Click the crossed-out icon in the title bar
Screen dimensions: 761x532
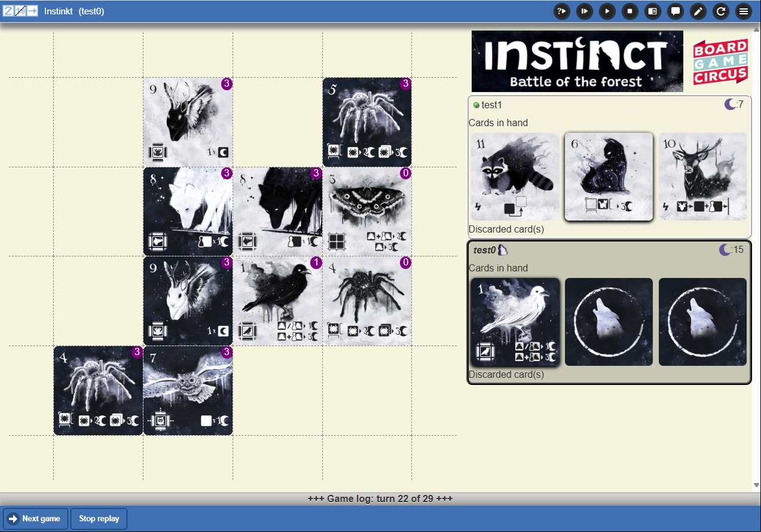click(20, 11)
